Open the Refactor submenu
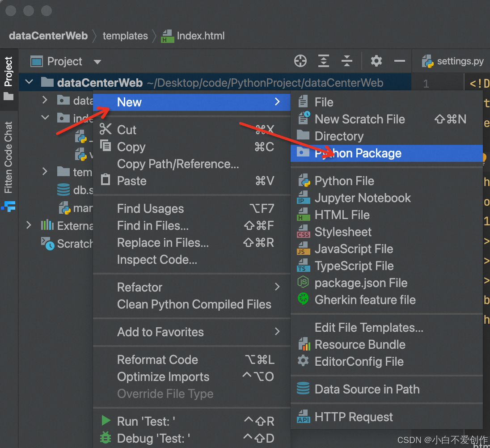The image size is (490, 448). [x=191, y=287]
